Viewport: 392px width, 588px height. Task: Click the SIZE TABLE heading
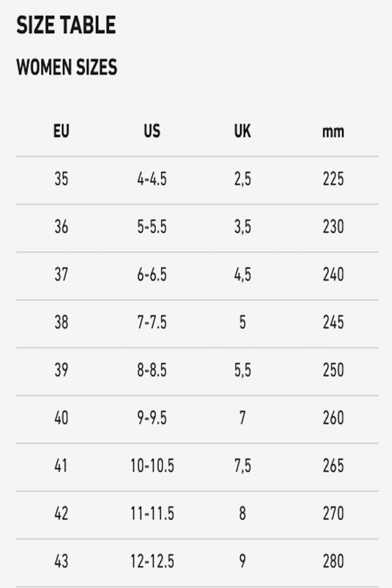66,25
